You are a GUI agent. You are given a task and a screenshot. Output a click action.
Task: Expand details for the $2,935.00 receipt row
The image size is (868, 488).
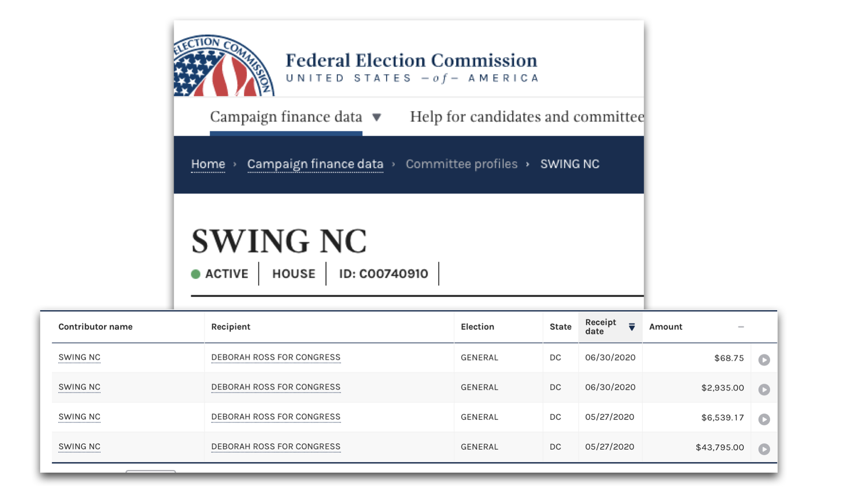pos(764,389)
